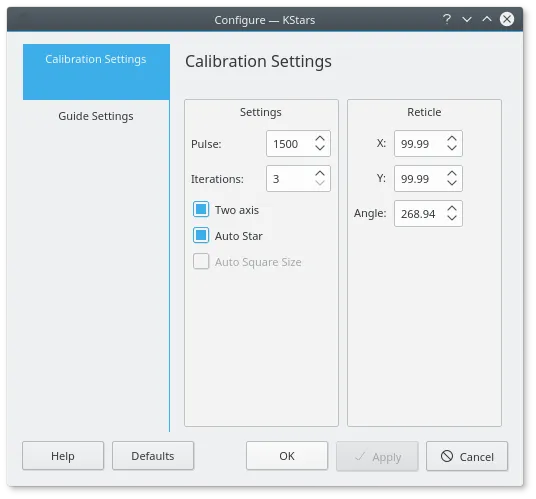Image resolution: width=536 pixels, height=499 pixels.
Task: Decrease Reticle X with down arrow
Action: pos(452,148)
